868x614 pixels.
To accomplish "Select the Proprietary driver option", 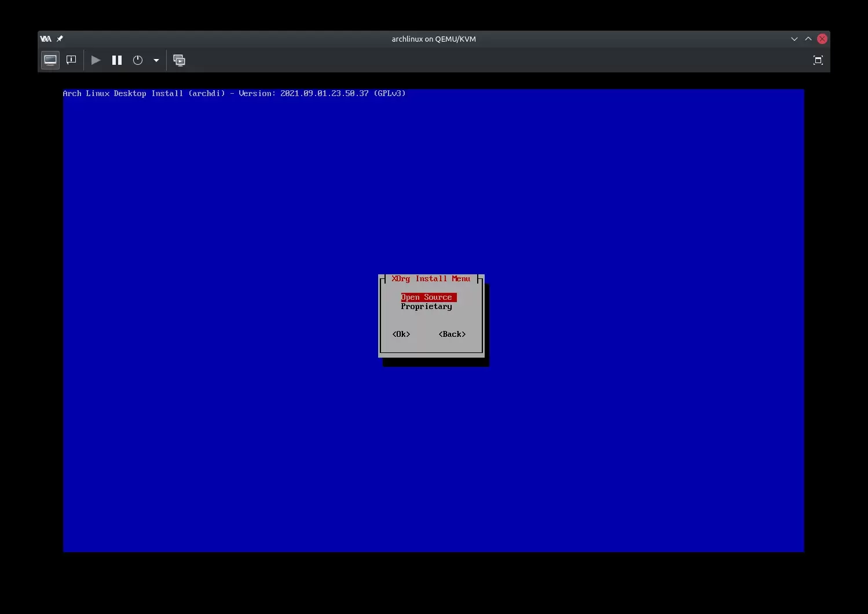I will (x=426, y=307).
